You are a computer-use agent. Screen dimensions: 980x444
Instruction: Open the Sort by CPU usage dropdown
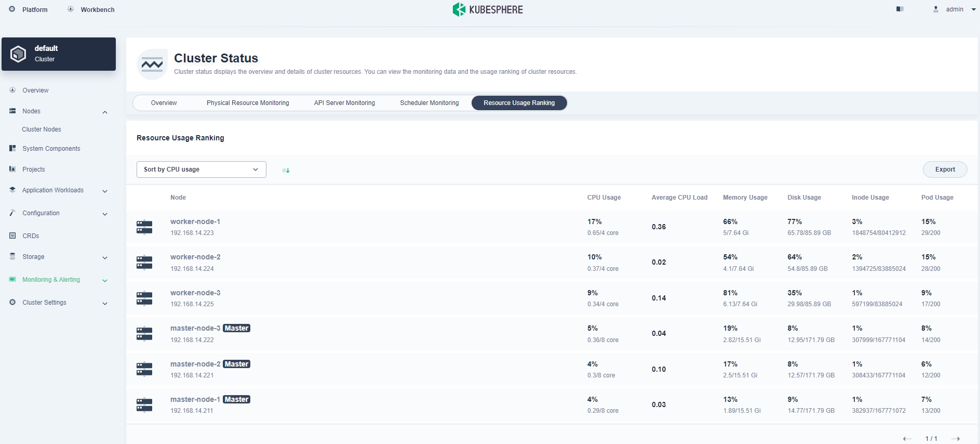[201, 169]
